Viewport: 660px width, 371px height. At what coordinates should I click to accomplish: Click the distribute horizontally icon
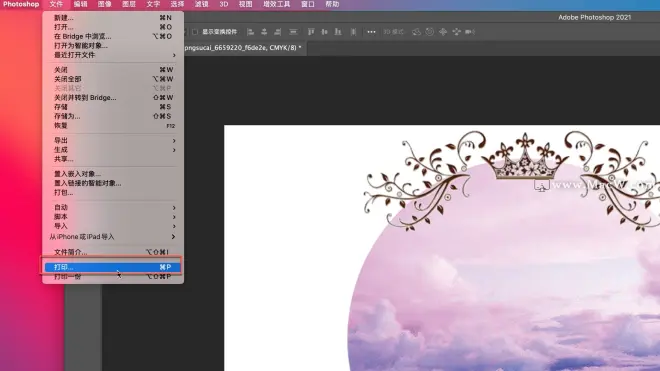click(x=354, y=32)
